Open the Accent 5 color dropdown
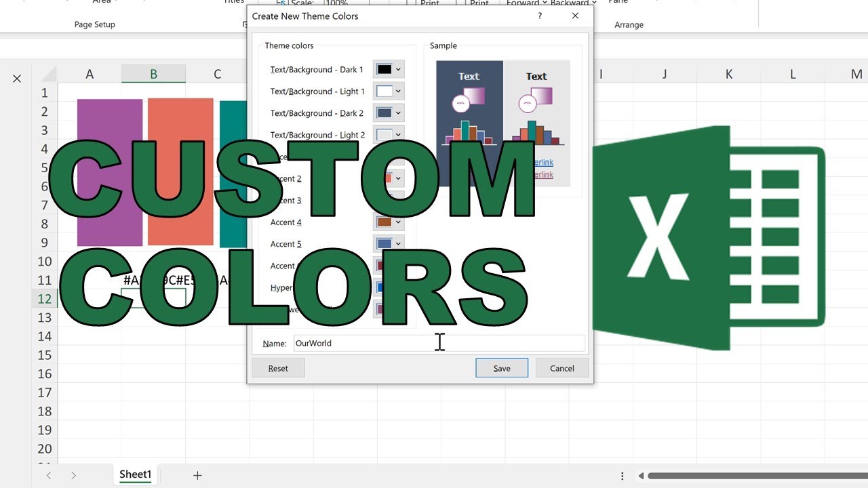Viewport: 868px width, 488px height. 389,243
